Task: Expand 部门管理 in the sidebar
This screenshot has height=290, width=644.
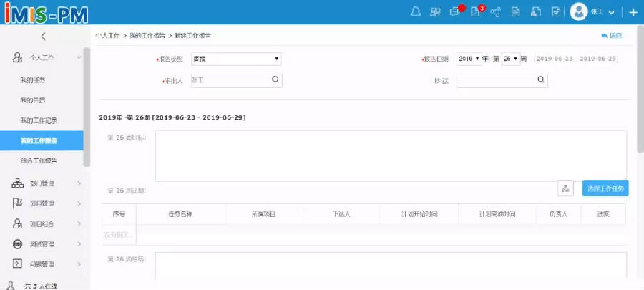Action: [42, 183]
